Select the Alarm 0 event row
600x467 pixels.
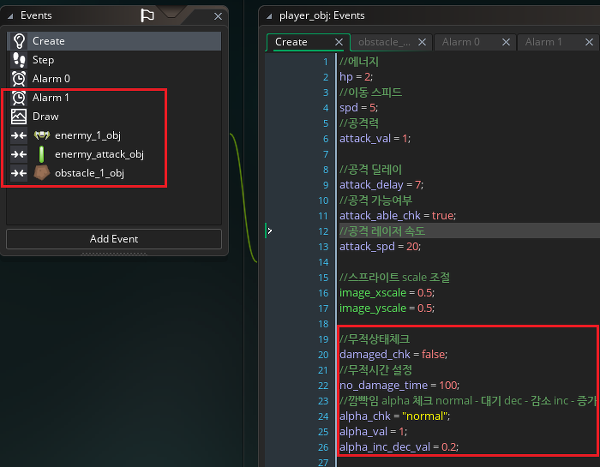pos(114,79)
